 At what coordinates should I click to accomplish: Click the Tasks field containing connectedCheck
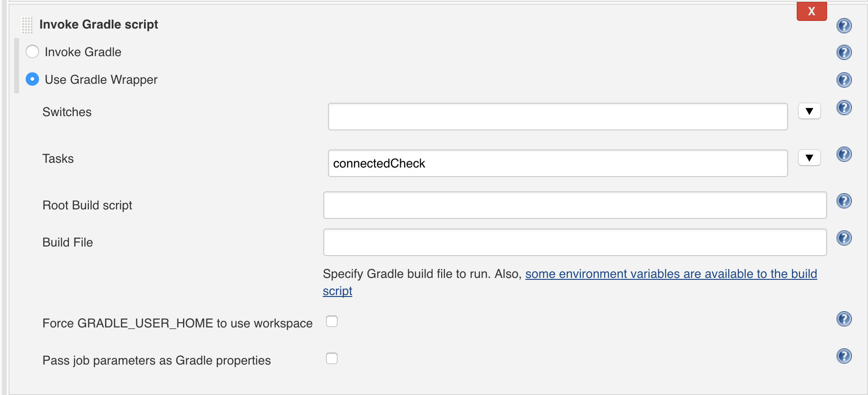click(558, 163)
